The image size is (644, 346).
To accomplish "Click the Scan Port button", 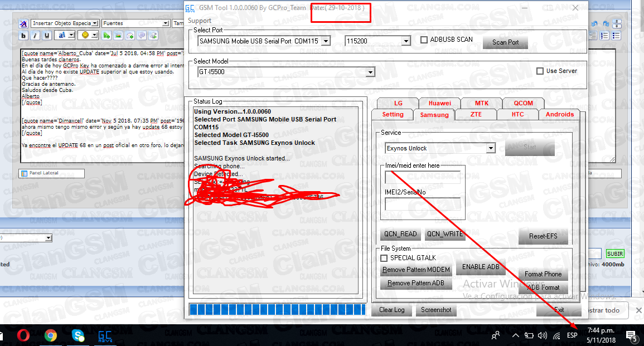I will [x=505, y=41].
